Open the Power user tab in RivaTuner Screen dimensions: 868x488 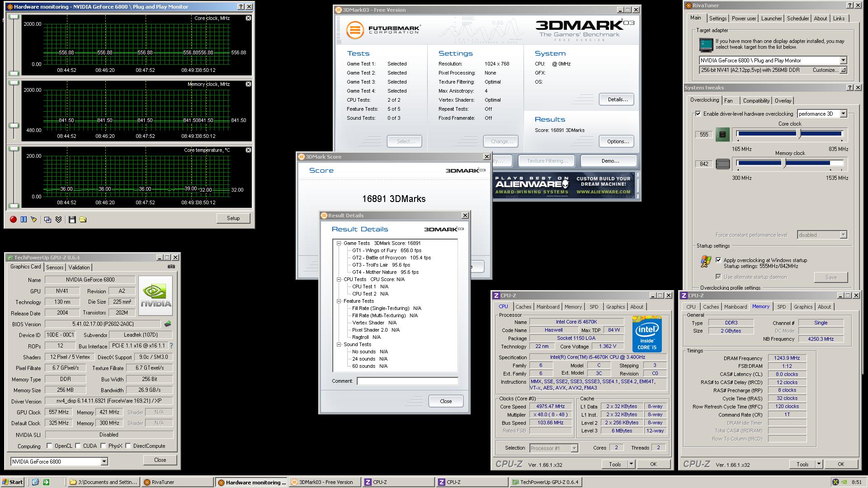[x=744, y=19]
